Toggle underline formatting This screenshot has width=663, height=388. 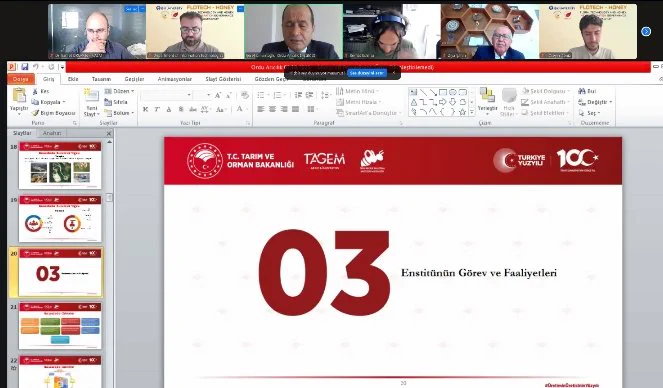point(169,109)
